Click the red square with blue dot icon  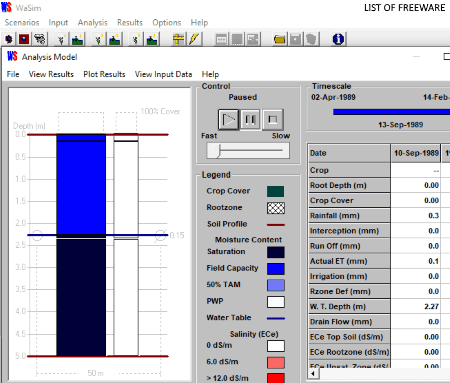click(24, 39)
